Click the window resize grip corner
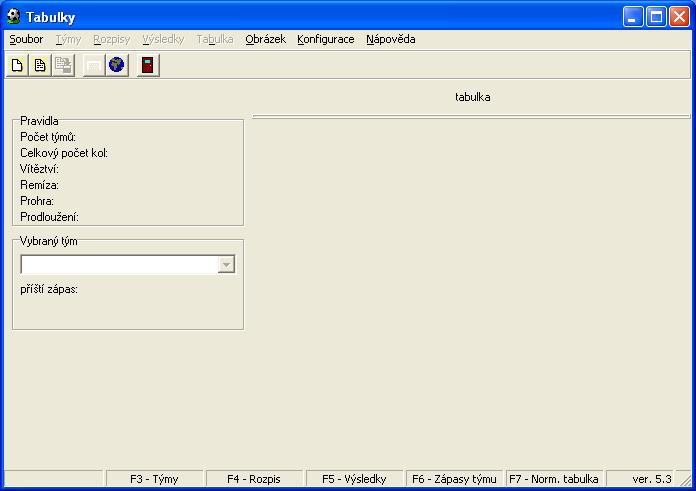696x491 pixels. coord(685,480)
